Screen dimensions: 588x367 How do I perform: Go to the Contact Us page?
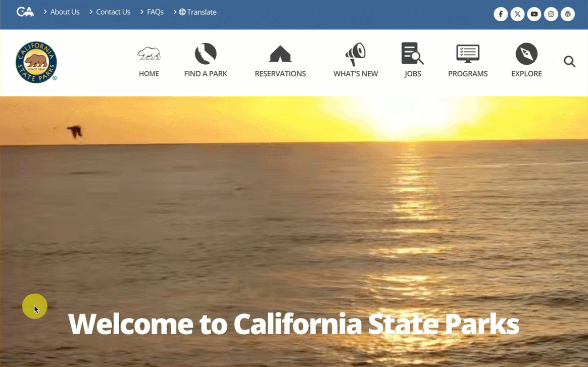click(x=113, y=12)
